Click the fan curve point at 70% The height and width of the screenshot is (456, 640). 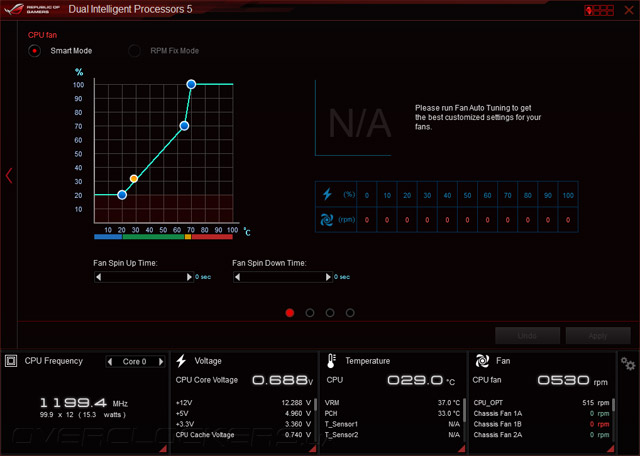click(x=184, y=126)
